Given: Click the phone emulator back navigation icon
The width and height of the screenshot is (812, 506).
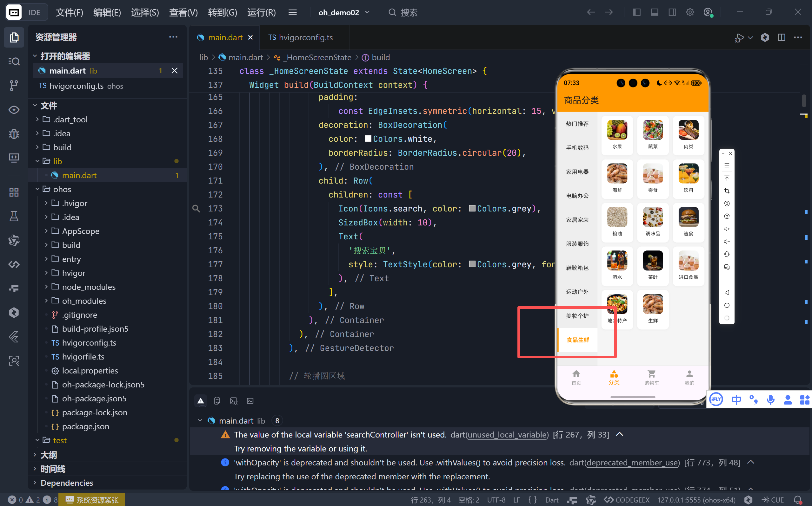Looking at the screenshot, I should pyautogui.click(x=727, y=293).
